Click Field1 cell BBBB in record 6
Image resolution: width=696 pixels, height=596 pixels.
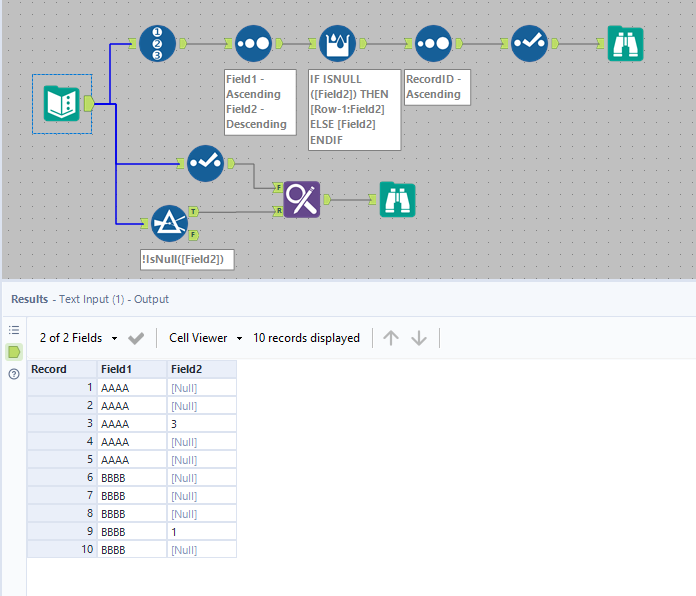pyautogui.click(x=132, y=478)
